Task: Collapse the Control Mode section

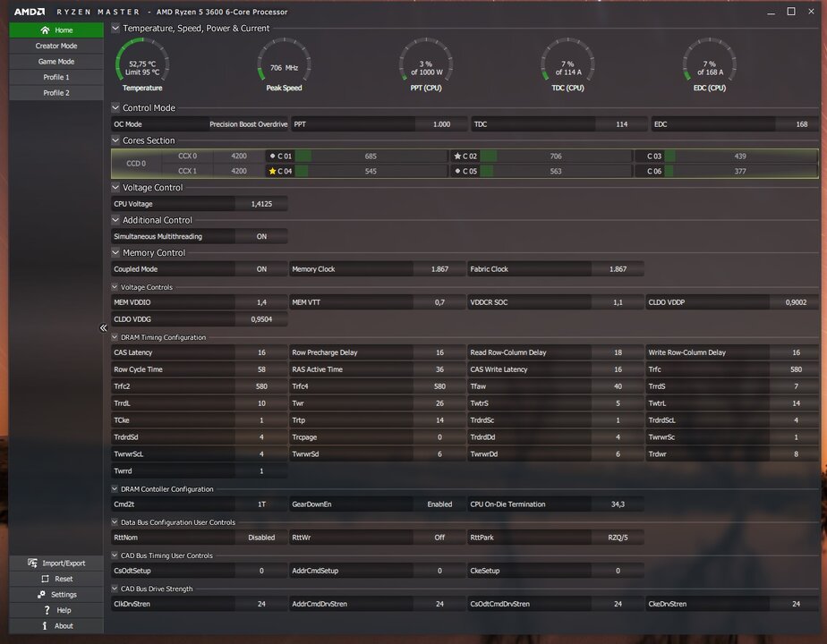Action: coord(115,107)
